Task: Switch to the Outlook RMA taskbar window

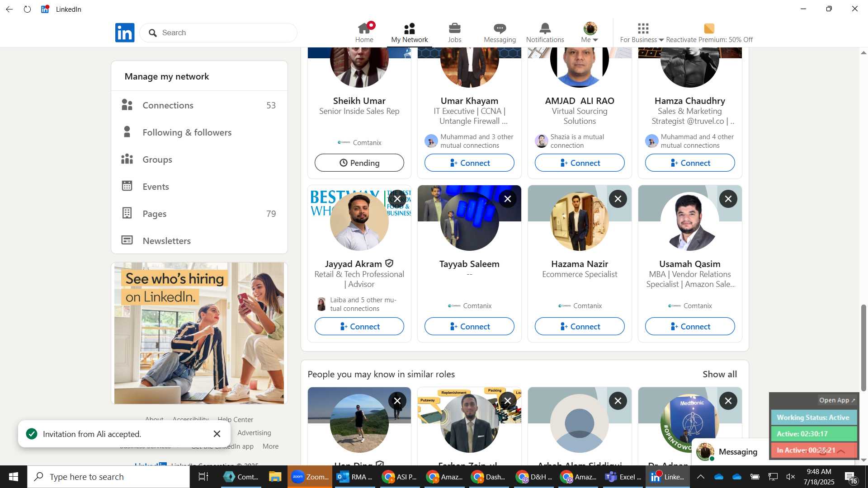Action: click(355, 477)
